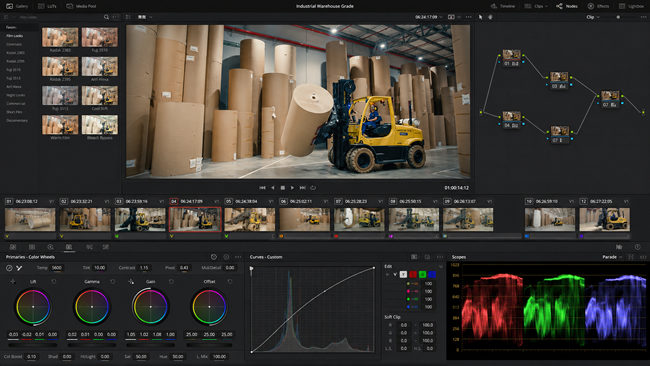Open the LUTs panel button
650x366 pixels.
(47, 6)
